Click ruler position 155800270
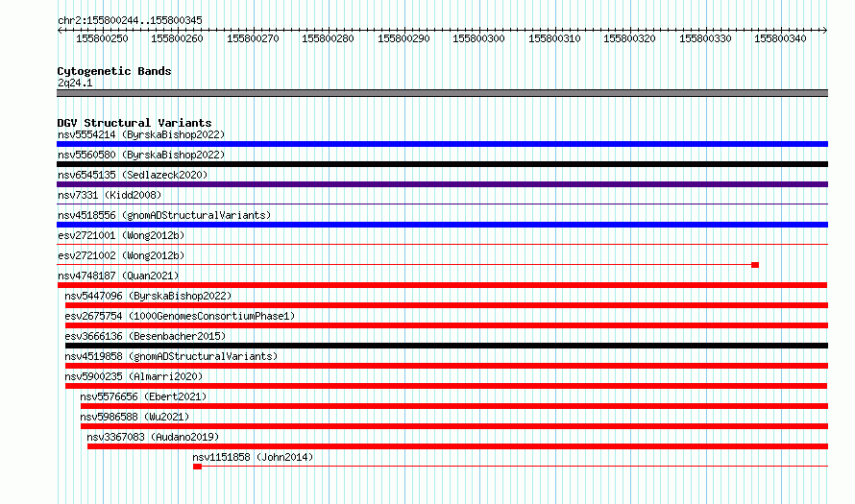Image resolution: width=855 pixels, height=504 pixels. [253, 38]
